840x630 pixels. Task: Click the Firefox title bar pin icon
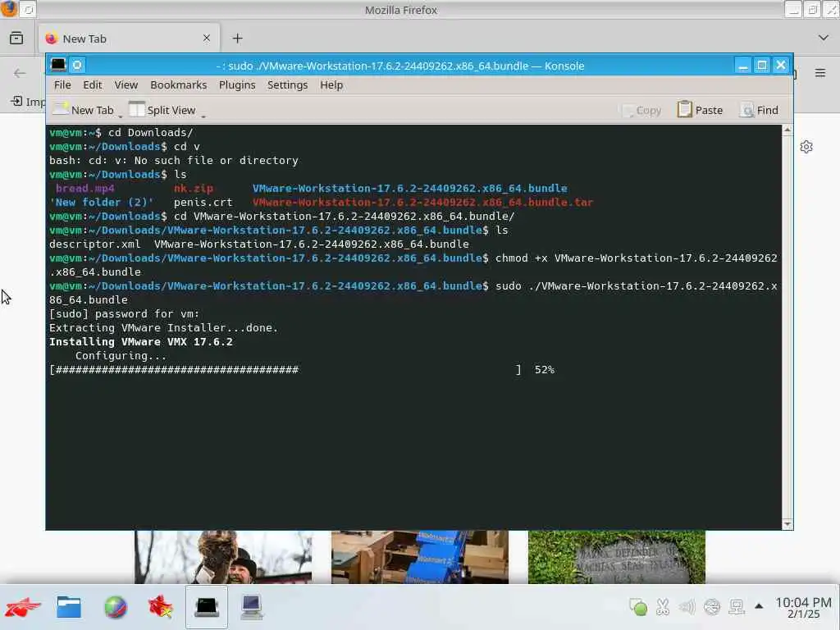click(29, 9)
